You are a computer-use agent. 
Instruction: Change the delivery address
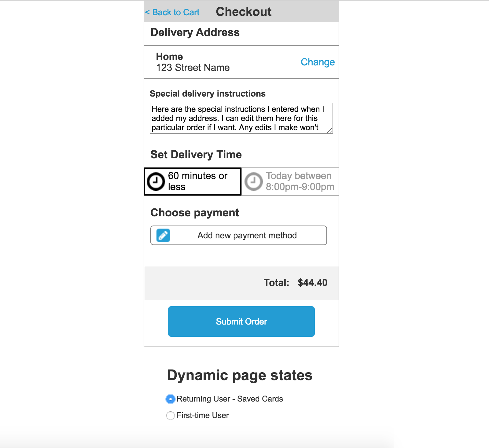pyautogui.click(x=318, y=62)
